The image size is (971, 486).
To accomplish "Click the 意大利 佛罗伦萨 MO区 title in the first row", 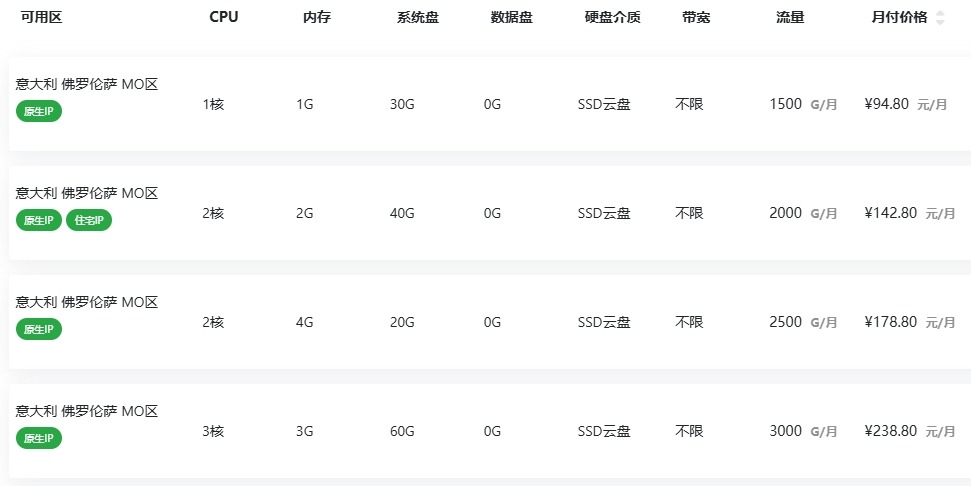I will click(x=87, y=84).
